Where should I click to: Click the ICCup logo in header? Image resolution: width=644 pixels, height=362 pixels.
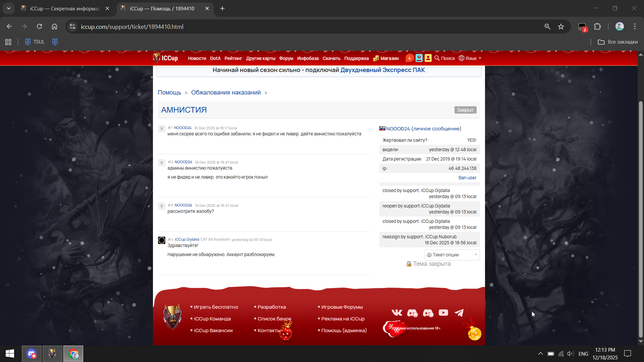166,58
